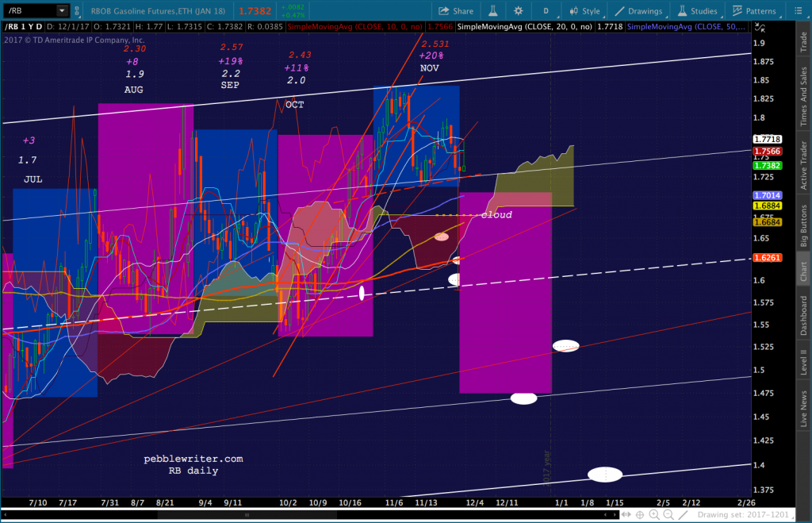Click the last price 1.7382 in the header
The image size is (812, 523).
255,11
